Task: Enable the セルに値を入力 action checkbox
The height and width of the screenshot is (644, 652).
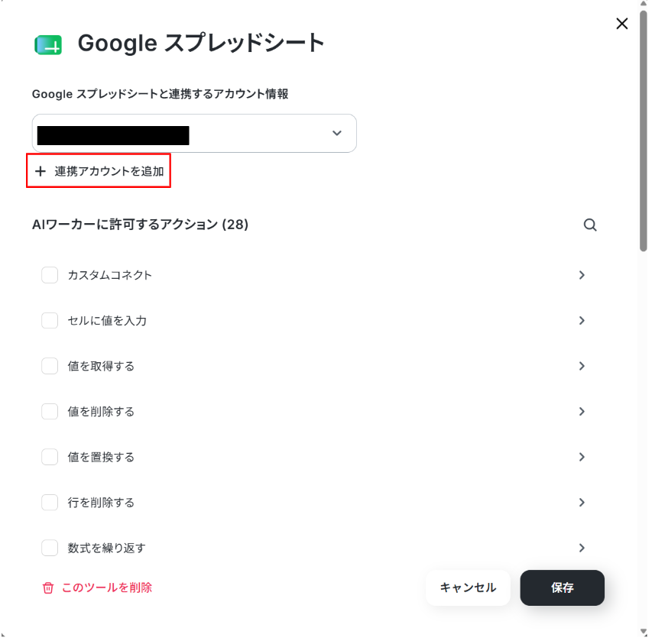Action: pyautogui.click(x=50, y=321)
